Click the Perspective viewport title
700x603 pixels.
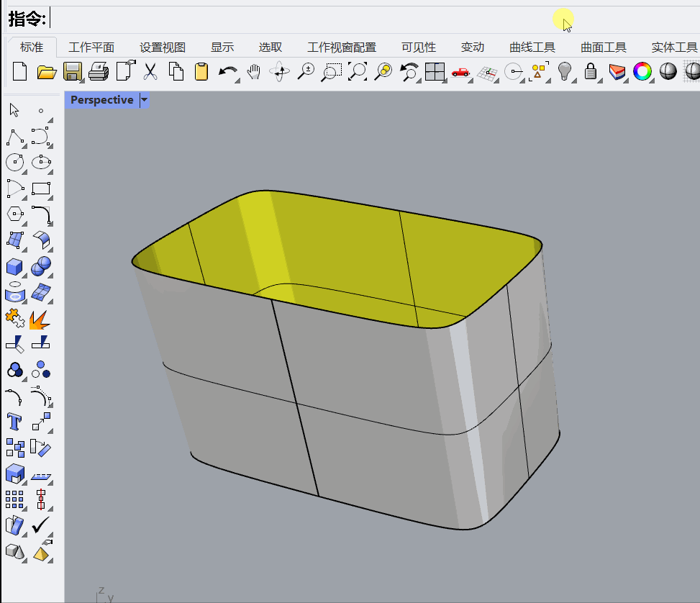click(x=101, y=100)
